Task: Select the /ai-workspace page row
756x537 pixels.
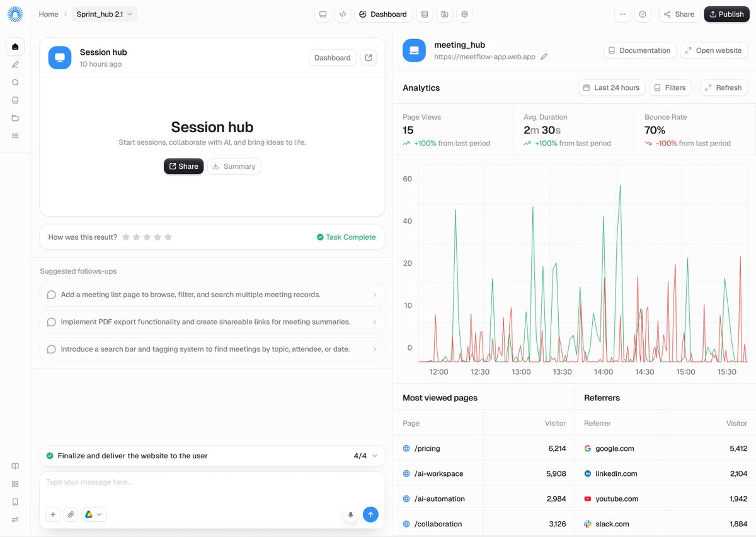Action: [484, 473]
